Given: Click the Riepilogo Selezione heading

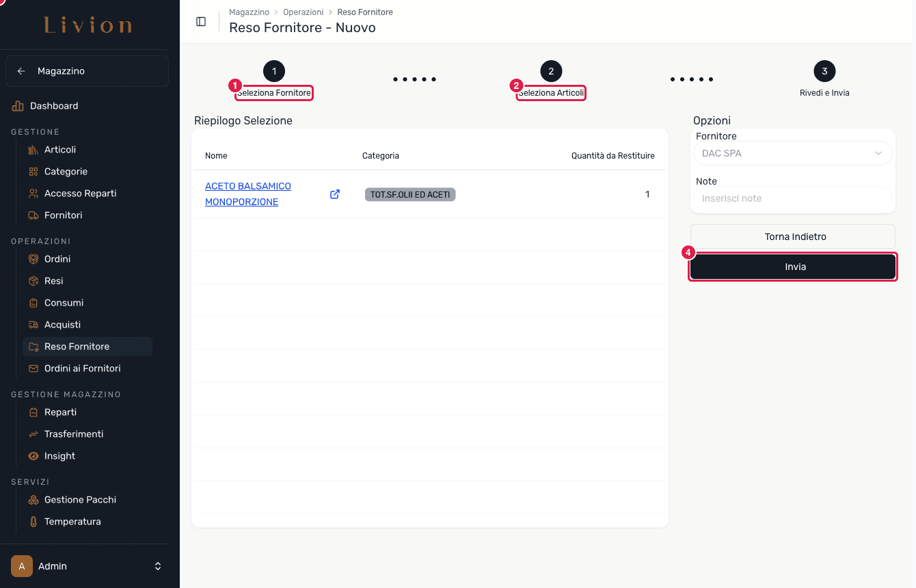Looking at the screenshot, I should [x=243, y=120].
